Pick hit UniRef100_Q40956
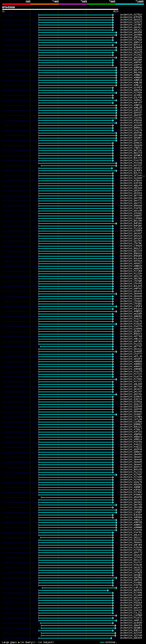Image resolution: width=146 pixels, height=644 pixels. 131,32
